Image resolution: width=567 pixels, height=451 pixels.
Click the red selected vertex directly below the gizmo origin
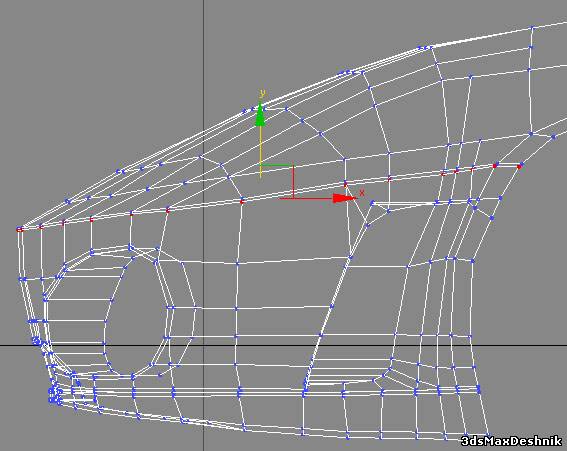tap(243, 201)
